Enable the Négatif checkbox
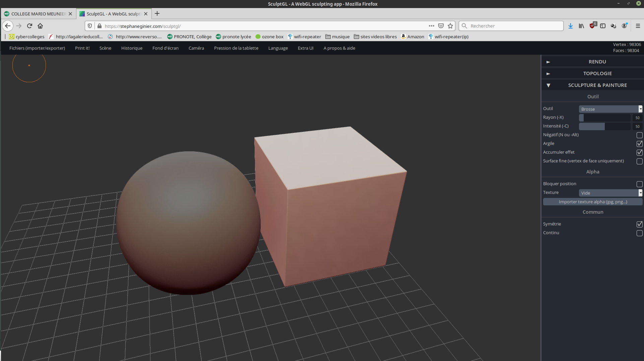Viewport: 644px width, 361px height. pyautogui.click(x=639, y=135)
